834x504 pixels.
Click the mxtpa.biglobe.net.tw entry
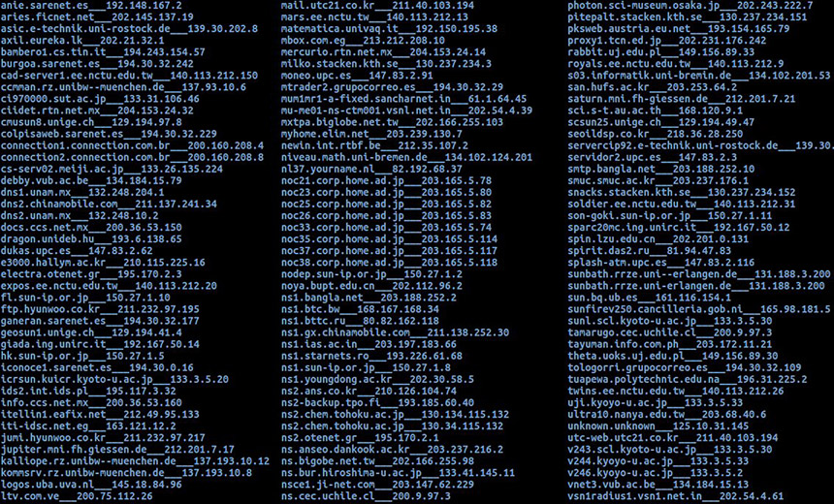point(392,122)
